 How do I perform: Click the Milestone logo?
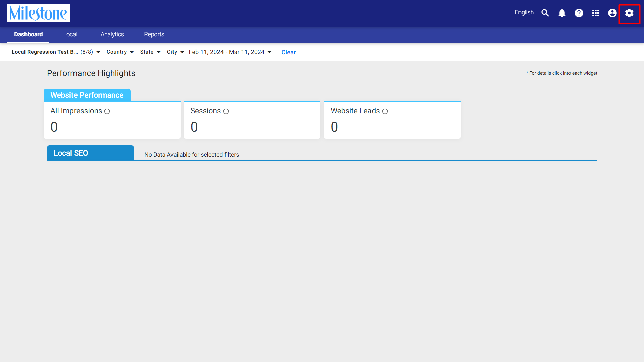(x=38, y=13)
